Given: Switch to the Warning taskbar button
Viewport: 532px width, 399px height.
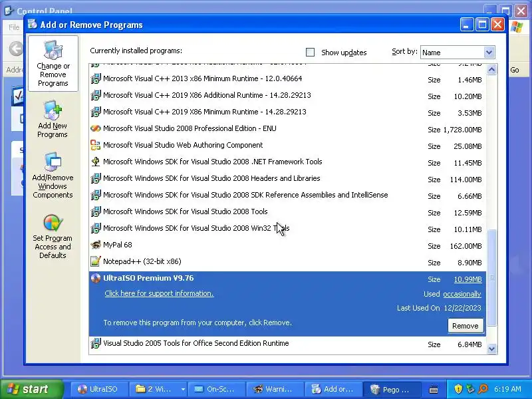Looking at the screenshot, I should (x=275, y=389).
